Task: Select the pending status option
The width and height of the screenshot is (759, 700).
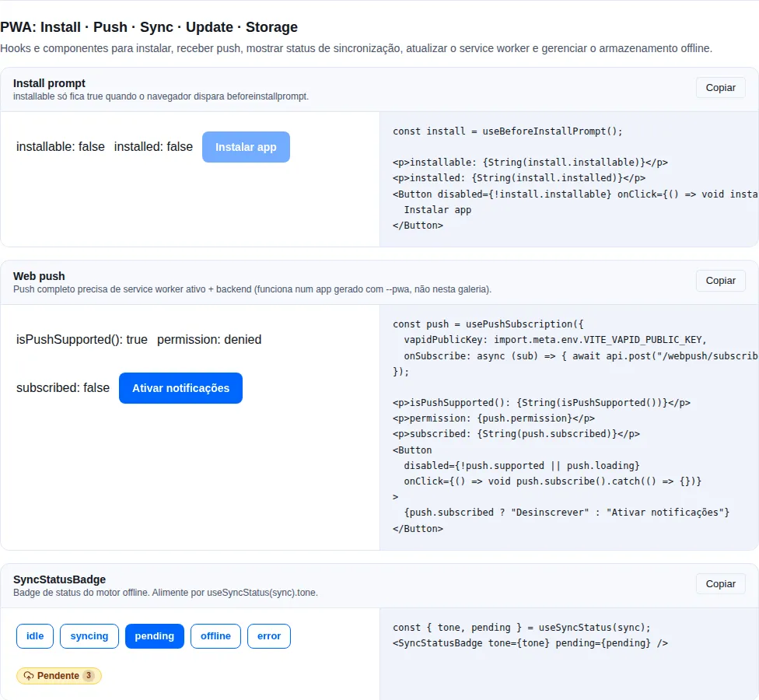Action: 155,635
